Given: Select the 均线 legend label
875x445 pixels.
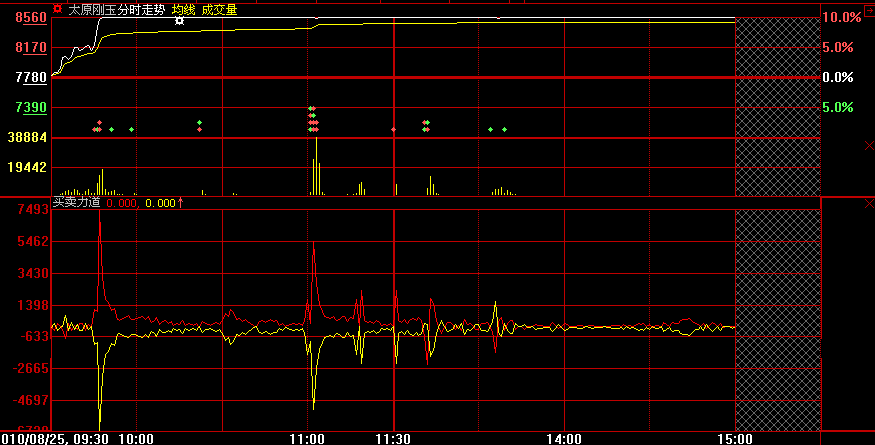Looking at the screenshot, I should 184,9.
